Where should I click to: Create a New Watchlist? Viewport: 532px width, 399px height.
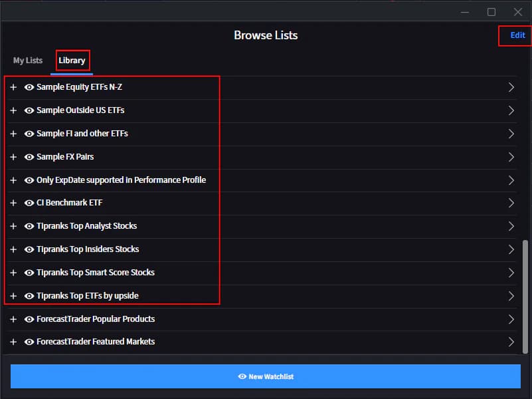pyautogui.click(x=266, y=376)
